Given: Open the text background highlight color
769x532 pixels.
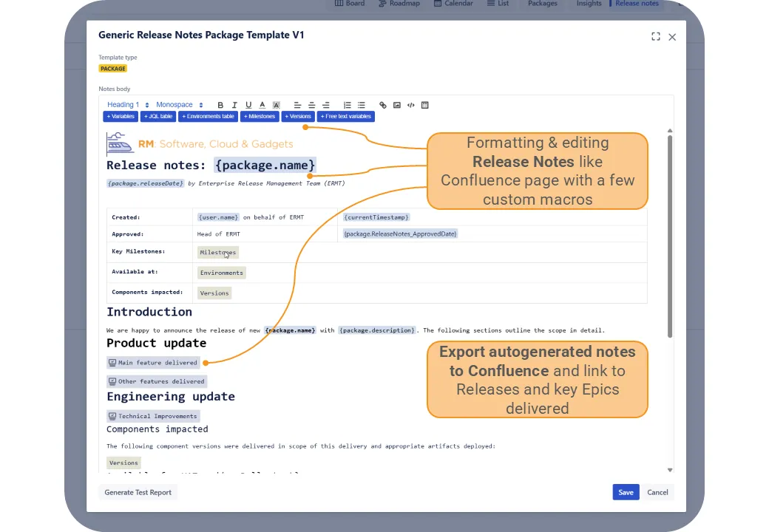Looking at the screenshot, I should pos(277,105).
